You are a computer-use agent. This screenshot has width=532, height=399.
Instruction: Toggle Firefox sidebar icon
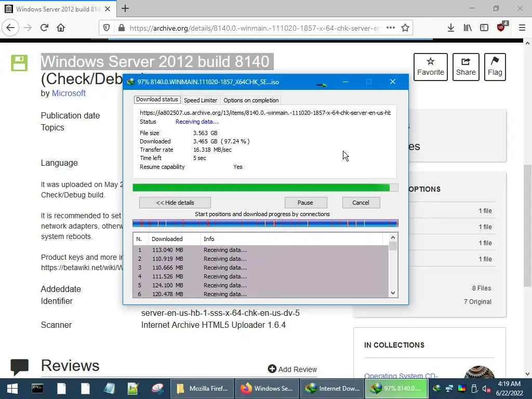pos(484,28)
